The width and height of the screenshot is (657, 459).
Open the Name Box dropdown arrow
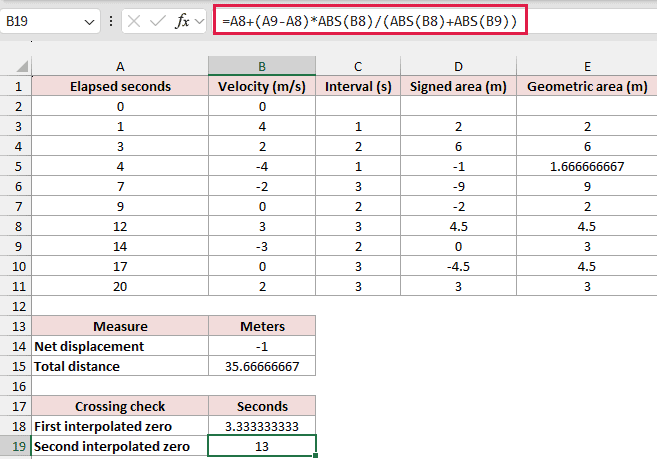tap(89, 21)
